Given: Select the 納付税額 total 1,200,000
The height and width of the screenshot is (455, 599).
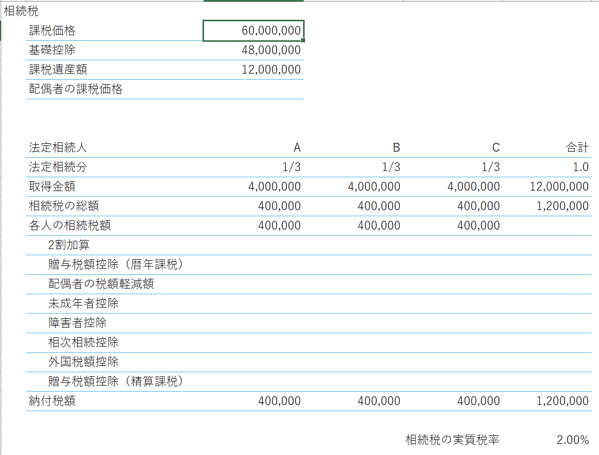Looking at the screenshot, I should [x=547, y=401].
